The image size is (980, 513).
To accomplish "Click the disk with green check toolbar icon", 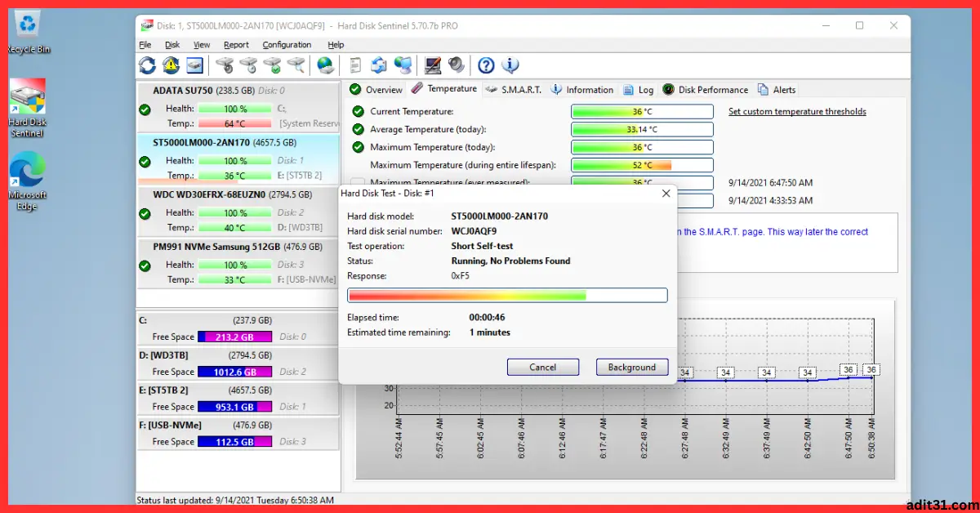I will coord(272,65).
